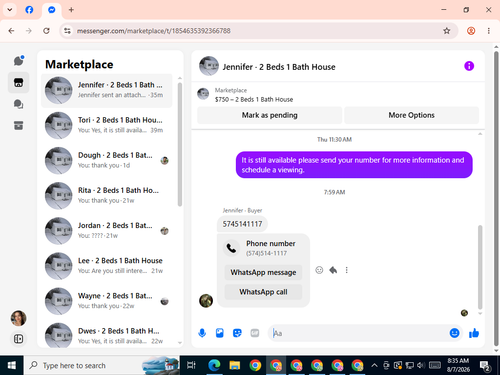
Task: Click the phone icon in number card
Action: (x=231, y=248)
